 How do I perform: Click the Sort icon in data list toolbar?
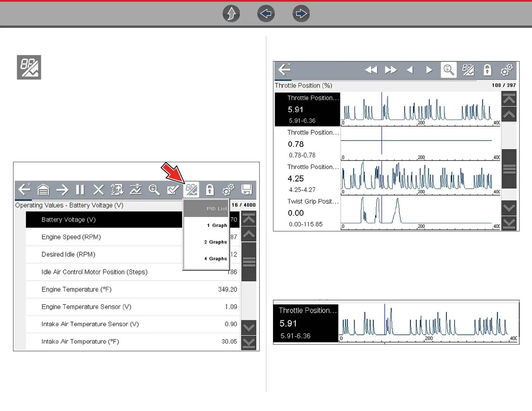pos(117,190)
